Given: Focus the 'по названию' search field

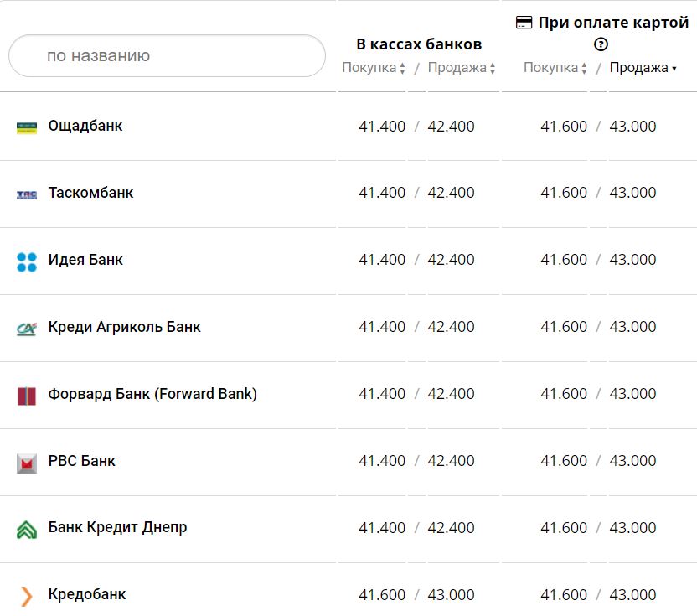Looking at the screenshot, I should coord(167,56).
